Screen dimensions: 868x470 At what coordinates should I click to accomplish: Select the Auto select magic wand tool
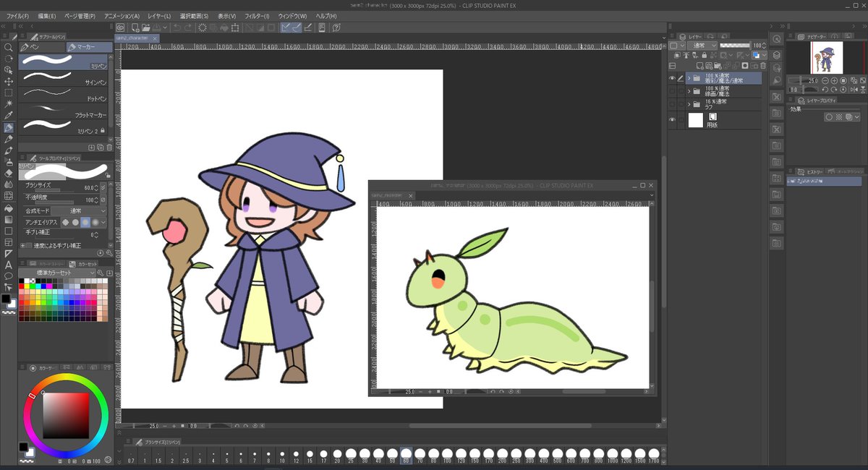[x=8, y=104]
